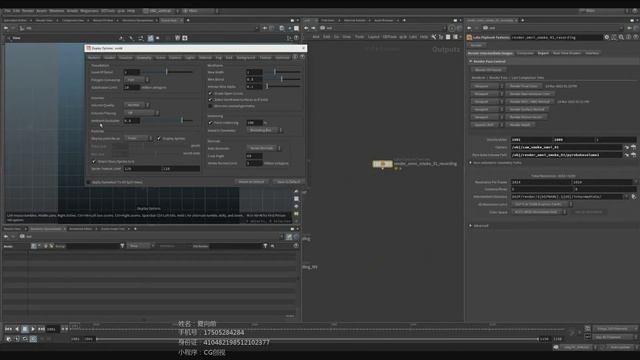Image resolution: width=640 pixels, height=360 pixels.
Task: Open the Volume Quality dropdown
Action: [x=137, y=105]
